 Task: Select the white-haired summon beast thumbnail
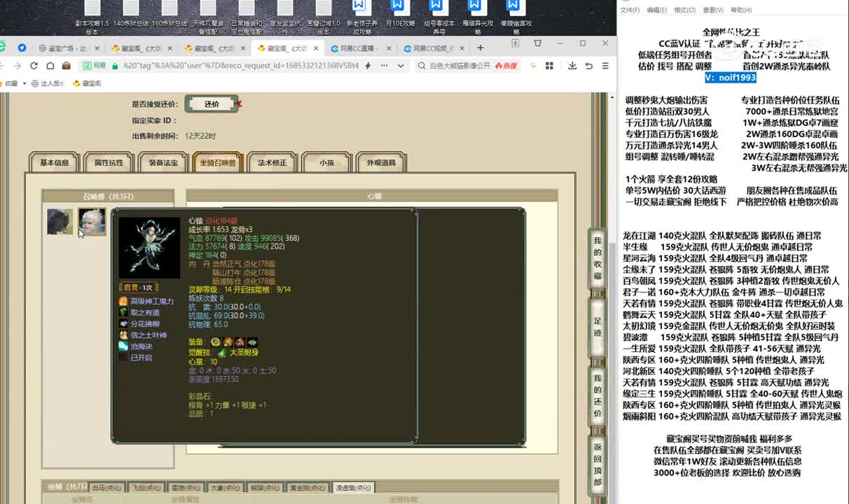point(92,221)
